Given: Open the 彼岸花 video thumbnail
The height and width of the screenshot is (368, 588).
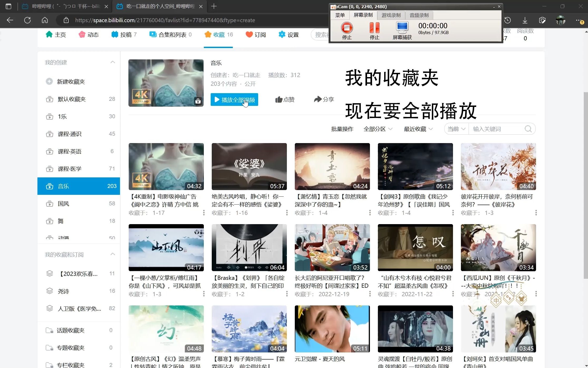Looking at the screenshot, I should point(498,167).
